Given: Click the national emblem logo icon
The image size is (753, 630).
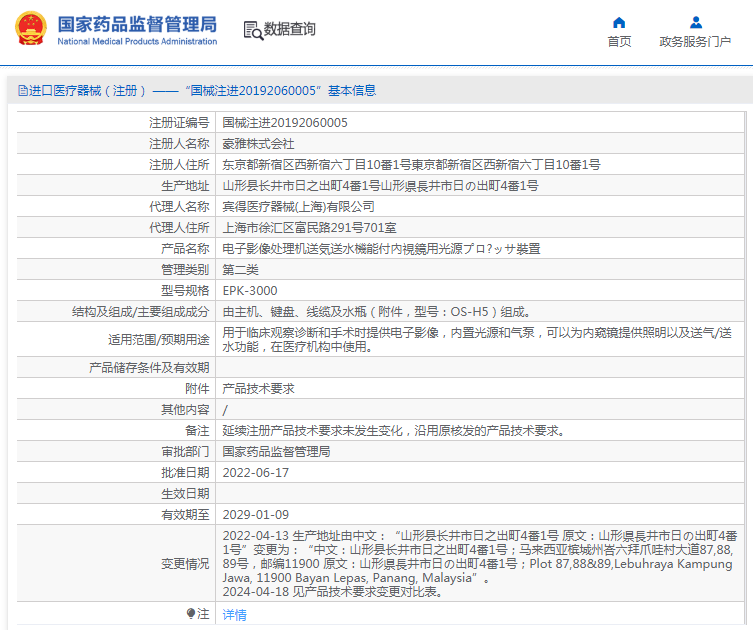Looking at the screenshot, I should (31, 29).
